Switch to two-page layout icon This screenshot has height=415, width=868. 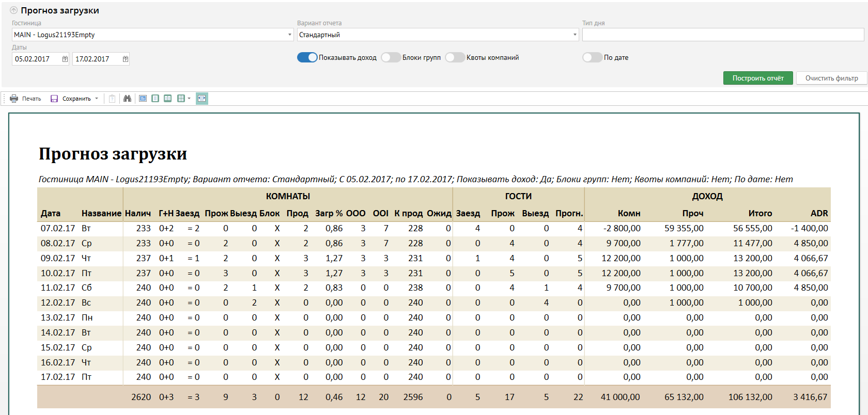[x=168, y=99]
